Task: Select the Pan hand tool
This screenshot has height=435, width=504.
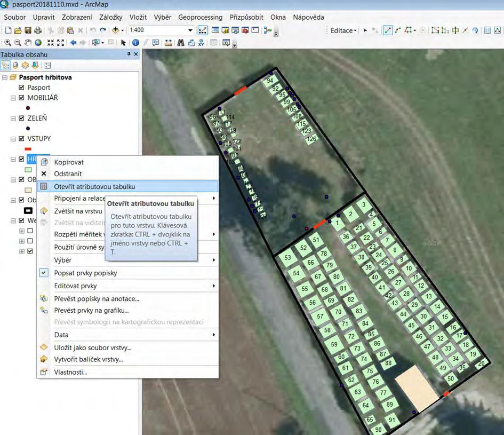Action: [28, 43]
